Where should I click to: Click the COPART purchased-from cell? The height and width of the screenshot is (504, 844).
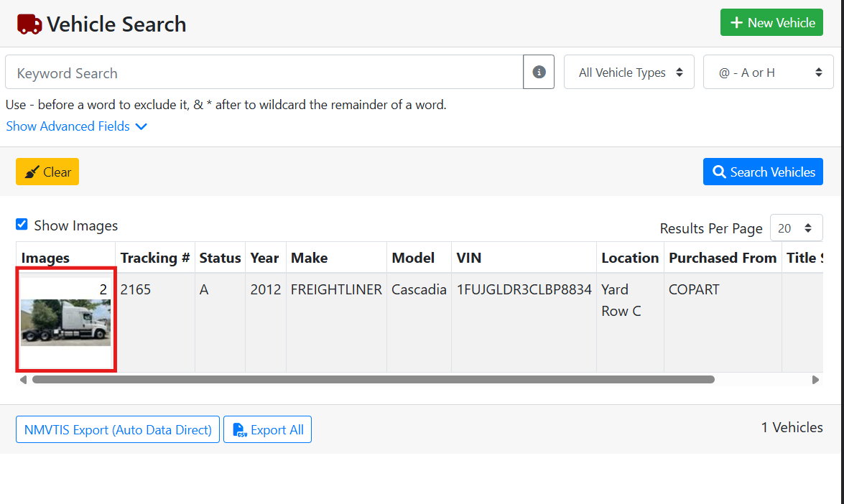723,322
